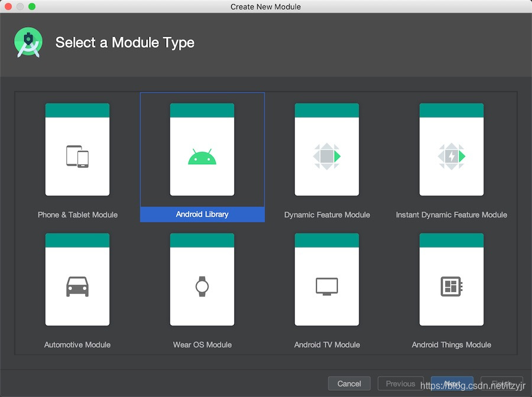Screen dimensions: 532x397
Task: Click the Dynamic Feature Module label
Action: click(x=327, y=214)
